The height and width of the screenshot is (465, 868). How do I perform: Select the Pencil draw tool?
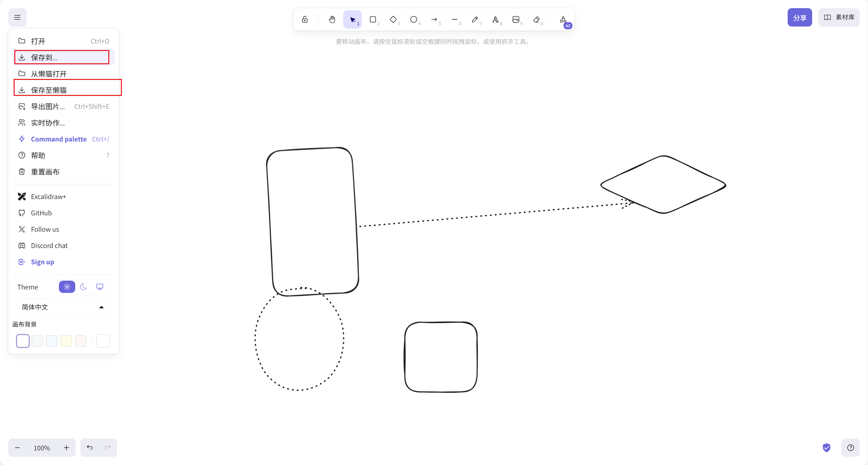(x=475, y=19)
